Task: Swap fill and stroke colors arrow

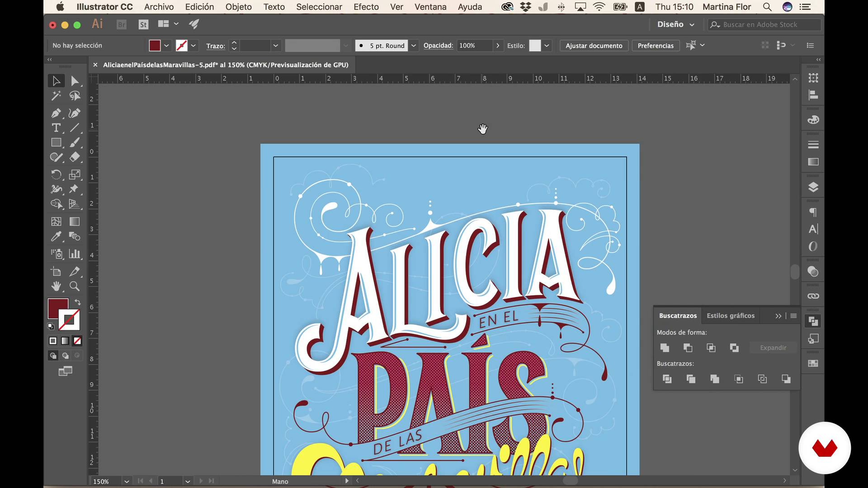Action: coord(78,302)
